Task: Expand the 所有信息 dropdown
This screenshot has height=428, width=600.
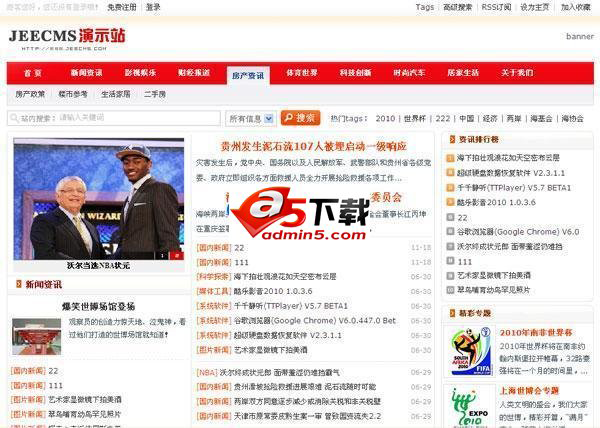Action: 251,119
